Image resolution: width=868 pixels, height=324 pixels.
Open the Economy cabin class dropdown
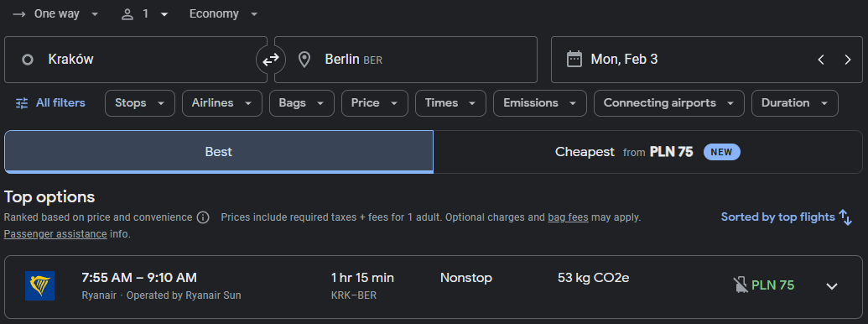(x=224, y=13)
